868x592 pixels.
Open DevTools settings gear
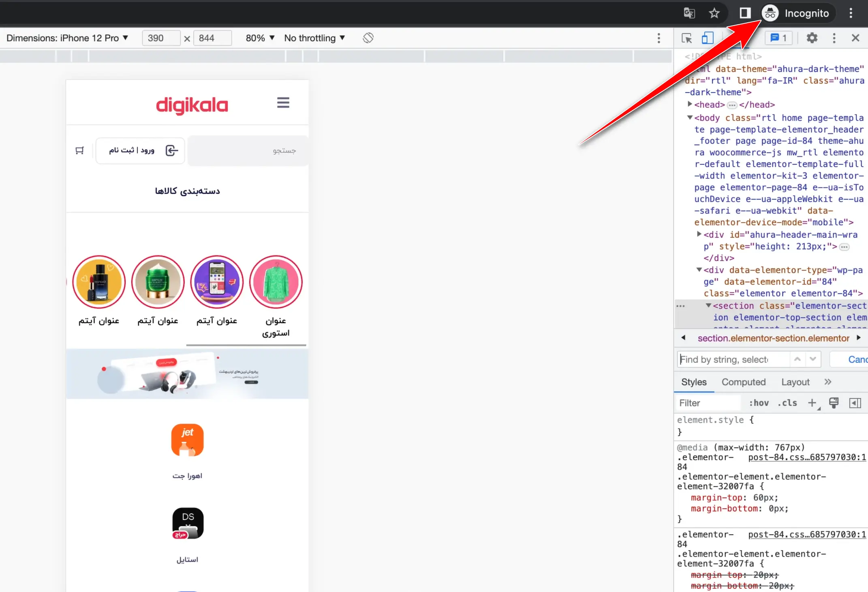tap(812, 38)
